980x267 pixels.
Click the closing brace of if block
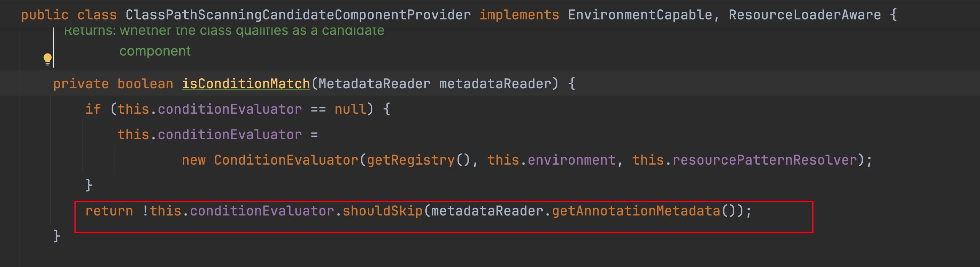pos(89,185)
